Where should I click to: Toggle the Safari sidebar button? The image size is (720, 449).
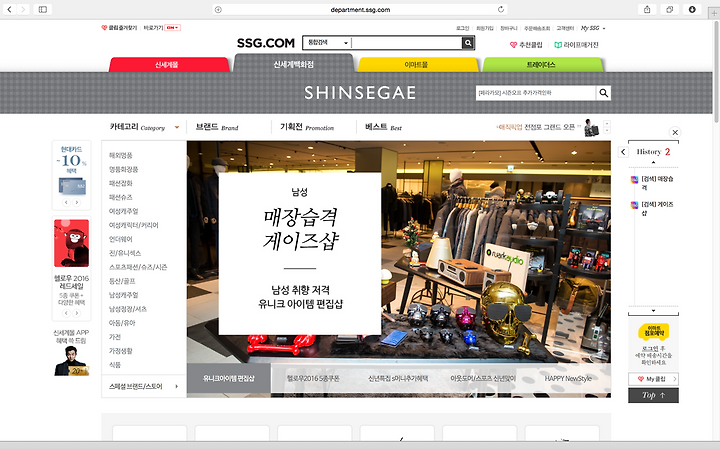pos(43,9)
